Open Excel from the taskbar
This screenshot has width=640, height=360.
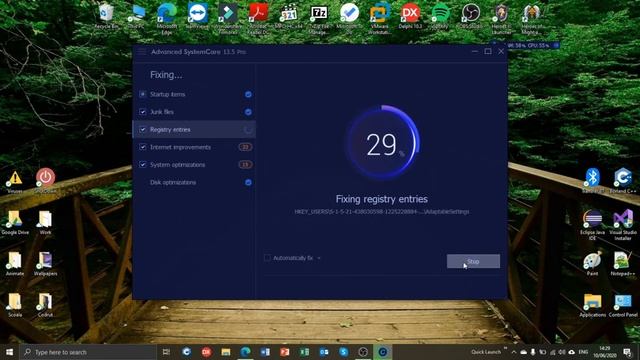point(304,352)
